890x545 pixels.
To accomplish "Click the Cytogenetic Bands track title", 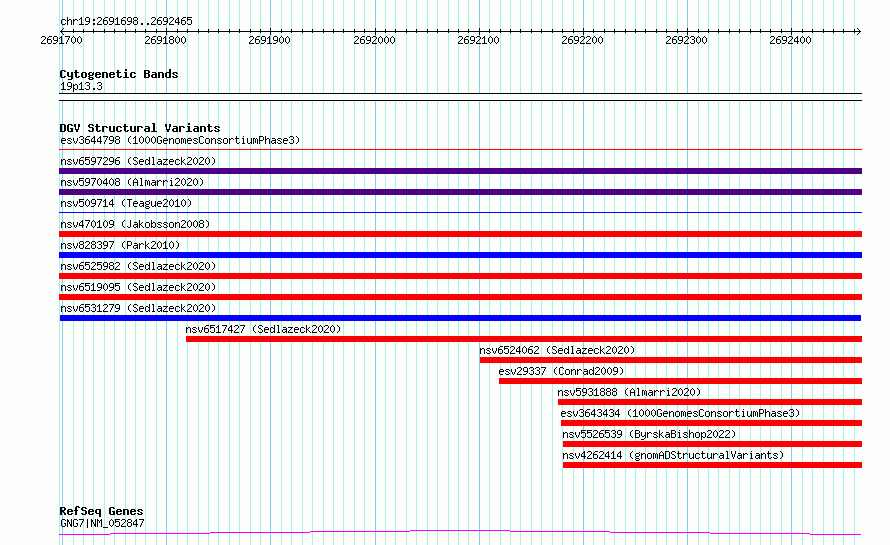I will 119,74.
